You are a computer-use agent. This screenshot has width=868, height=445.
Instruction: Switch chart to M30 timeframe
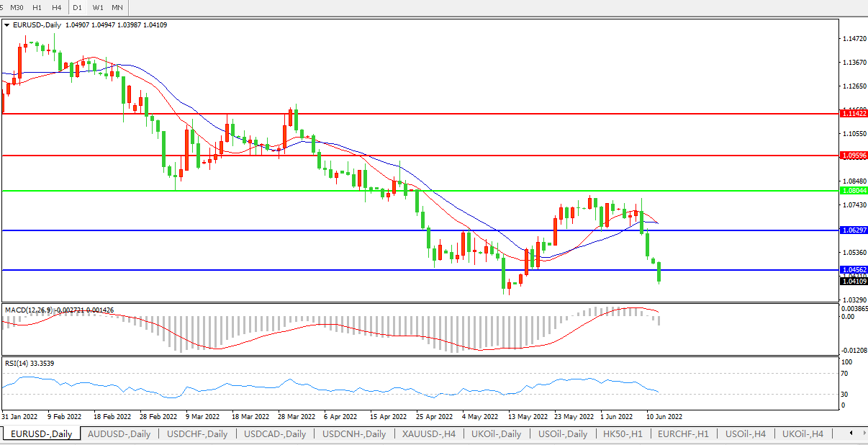coord(17,7)
